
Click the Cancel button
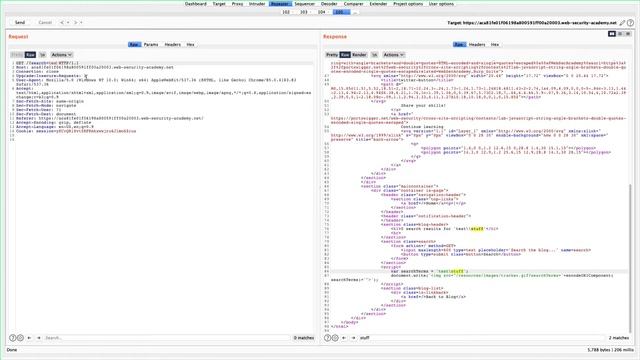click(x=44, y=22)
